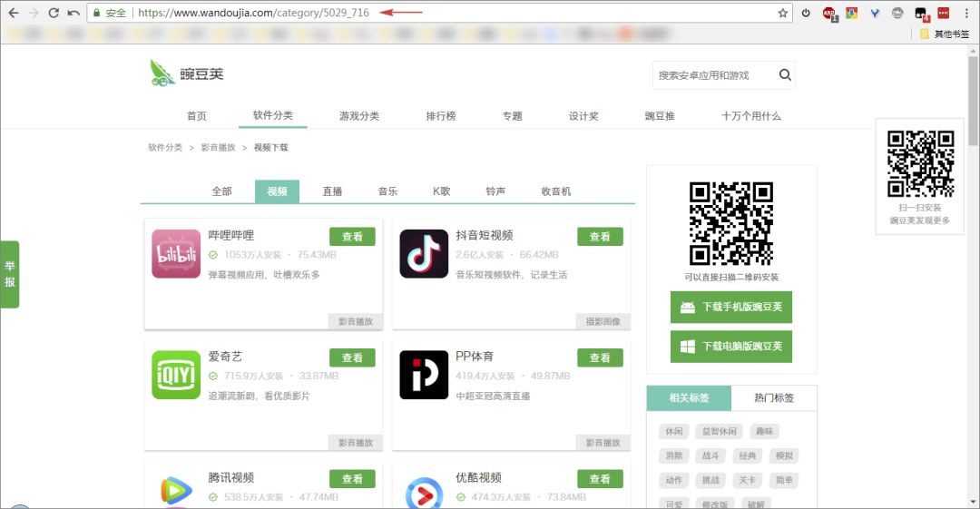Reload the page with the refresh icon

(x=54, y=13)
